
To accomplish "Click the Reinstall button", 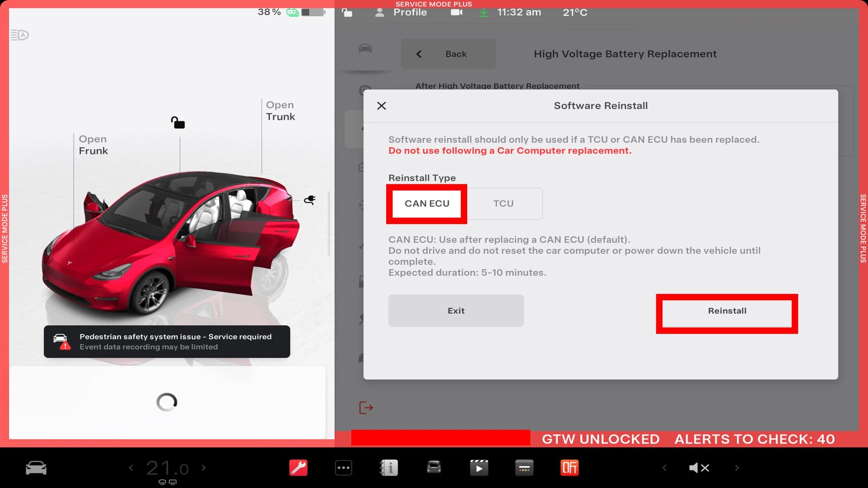I will (727, 311).
